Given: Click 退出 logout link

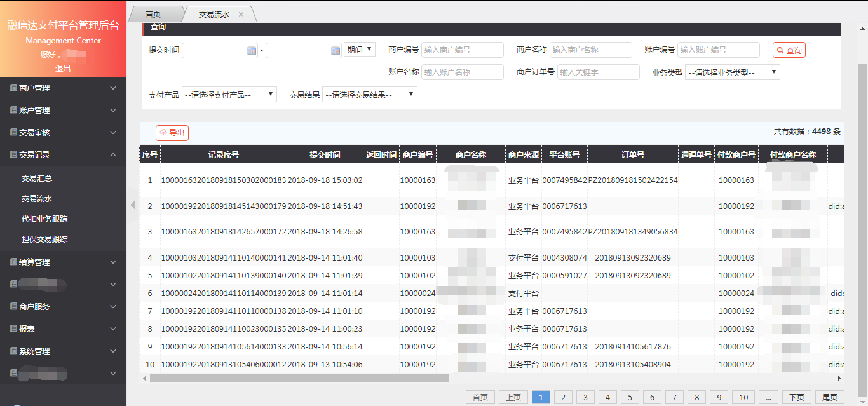Looking at the screenshot, I should click(63, 69).
